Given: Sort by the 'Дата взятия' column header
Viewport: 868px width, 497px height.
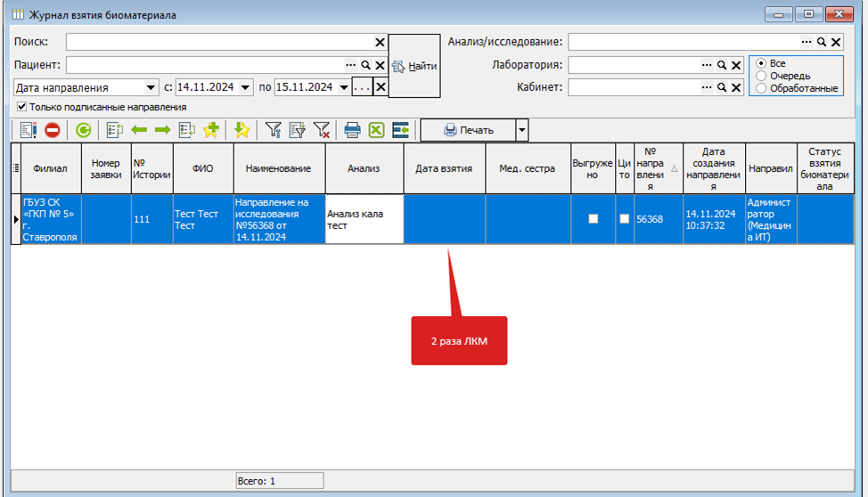Looking at the screenshot, I should click(444, 168).
